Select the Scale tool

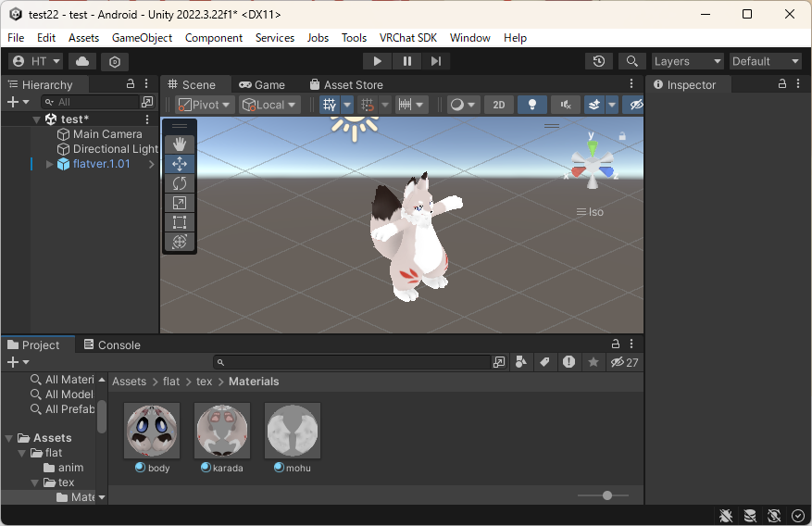pyautogui.click(x=180, y=203)
